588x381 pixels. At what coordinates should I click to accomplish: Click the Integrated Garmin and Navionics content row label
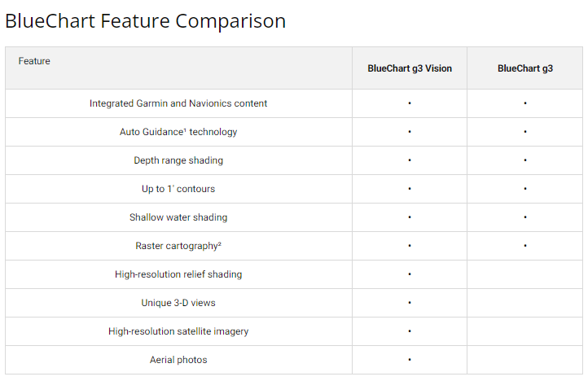point(178,103)
